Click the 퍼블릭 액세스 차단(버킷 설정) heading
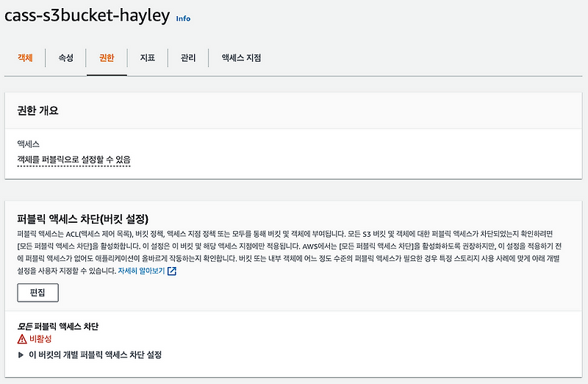This screenshot has width=588, height=384. [83, 218]
